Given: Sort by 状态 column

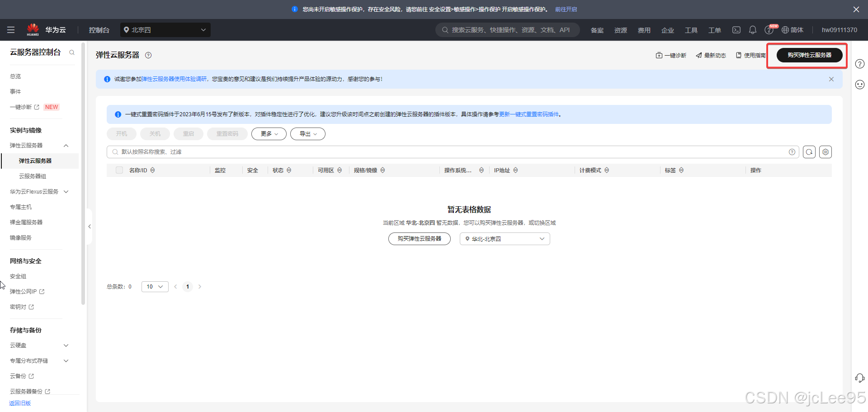Looking at the screenshot, I should tap(289, 170).
